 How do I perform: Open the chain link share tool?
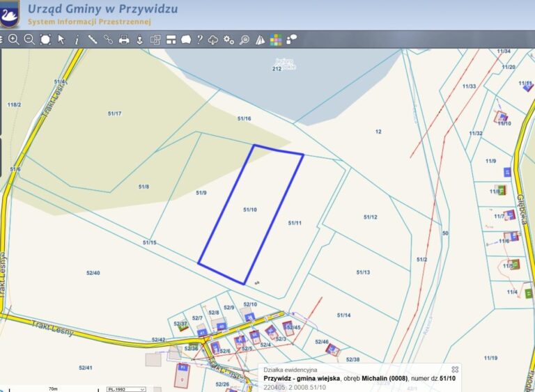[x=108, y=40]
